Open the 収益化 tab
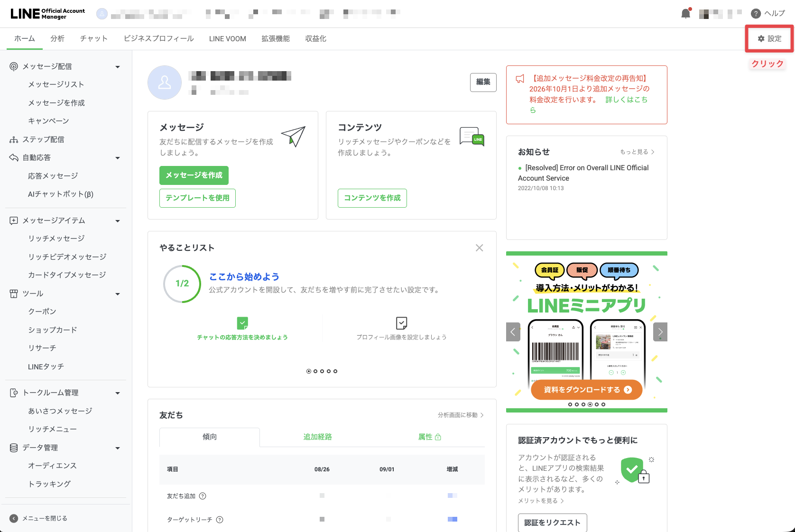This screenshot has width=795, height=532. tap(316, 38)
